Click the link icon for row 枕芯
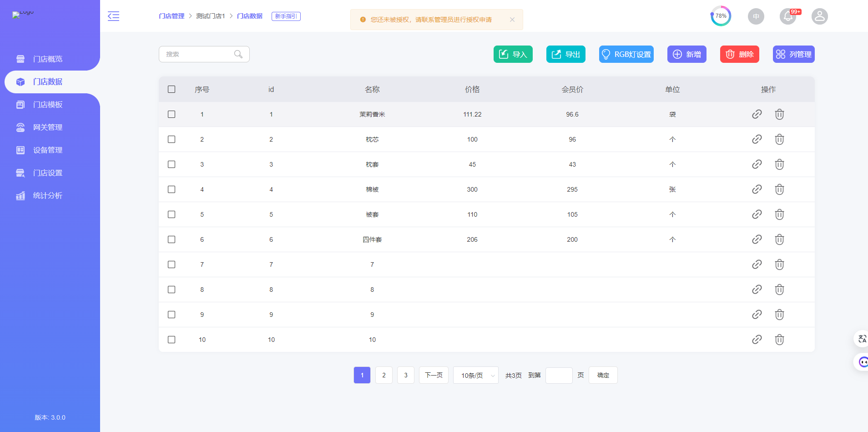This screenshot has width=868, height=432. point(757,139)
